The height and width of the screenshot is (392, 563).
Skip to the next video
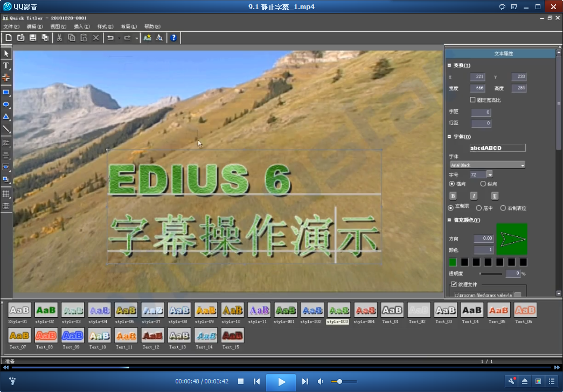[305, 381]
